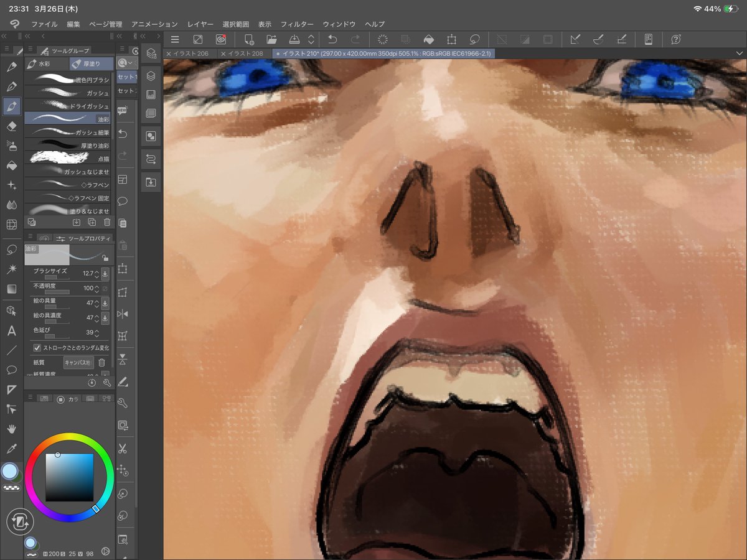Click セット1 quick access set button
747x560 pixels.
tap(127, 77)
